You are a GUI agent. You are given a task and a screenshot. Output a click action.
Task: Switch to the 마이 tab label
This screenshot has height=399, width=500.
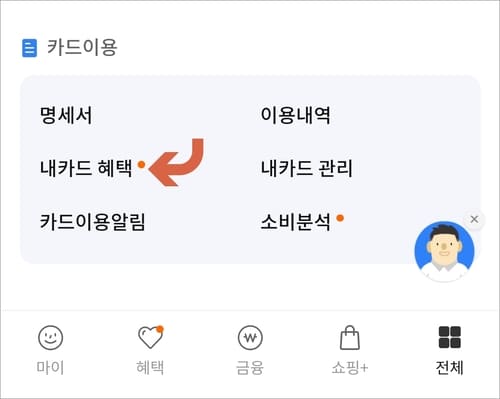click(x=50, y=368)
